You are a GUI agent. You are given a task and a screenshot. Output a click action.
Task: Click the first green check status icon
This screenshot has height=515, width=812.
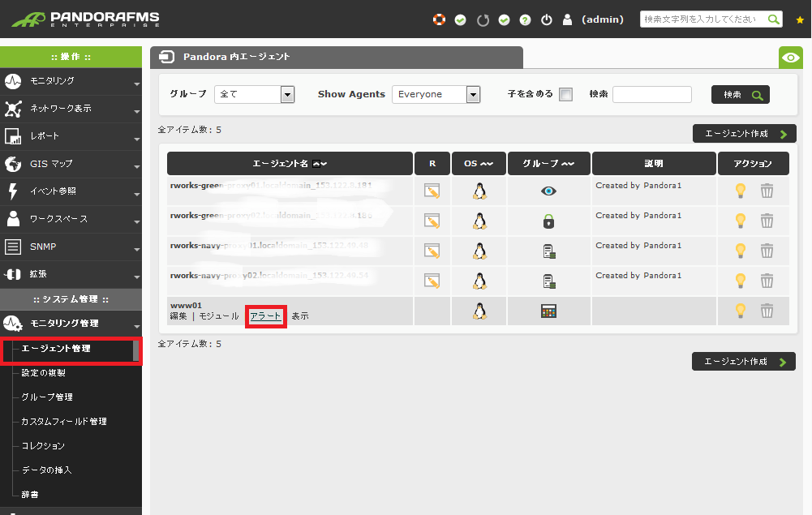coord(461,20)
